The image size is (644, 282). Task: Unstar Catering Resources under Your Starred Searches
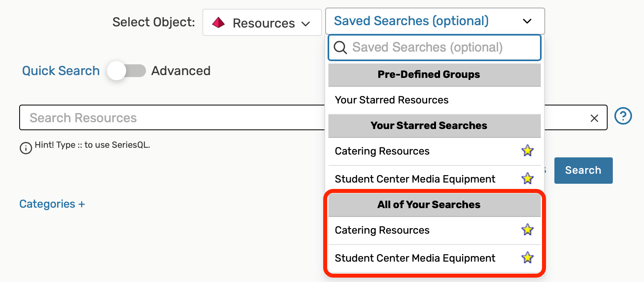(x=528, y=151)
